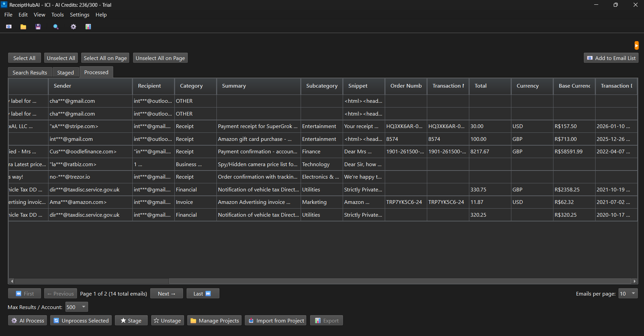644x336 pixels.
Task: Click Add to Email List
Action: click(x=611, y=58)
